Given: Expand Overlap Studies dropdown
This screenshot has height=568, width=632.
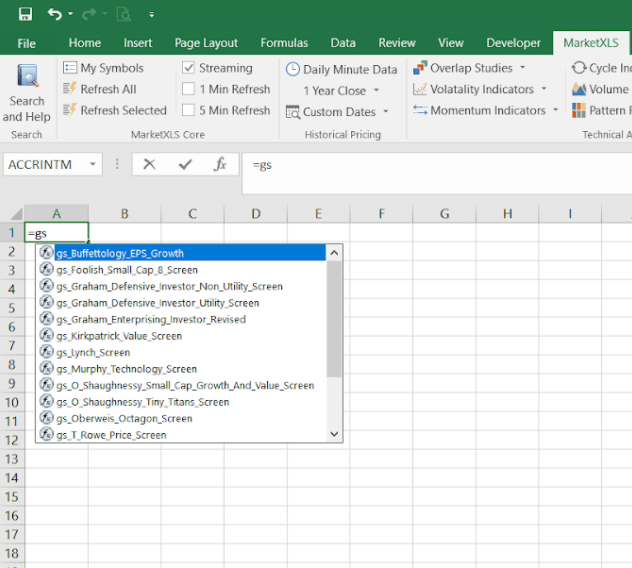Looking at the screenshot, I should [523, 67].
